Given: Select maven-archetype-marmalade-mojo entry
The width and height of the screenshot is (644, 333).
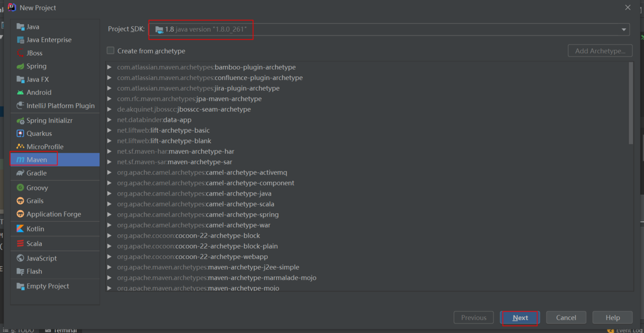Looking at the screenshot, I should click(x=217, y=278).
